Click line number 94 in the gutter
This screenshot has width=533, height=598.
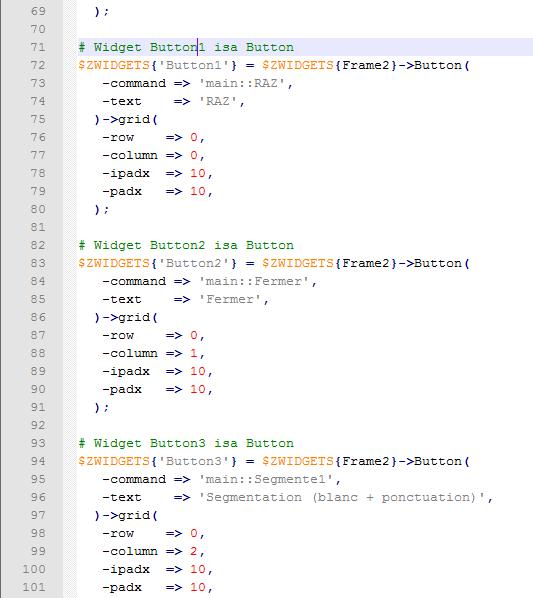click(38, 461)
